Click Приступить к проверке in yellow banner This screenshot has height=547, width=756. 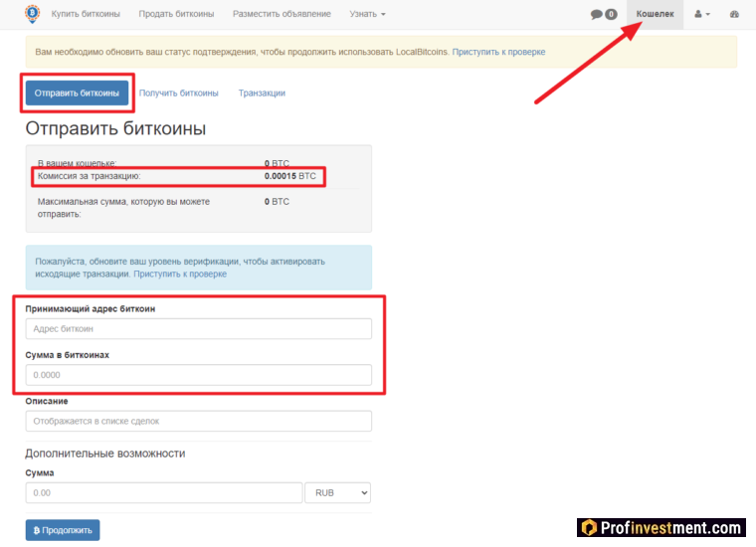click(498, 52)
